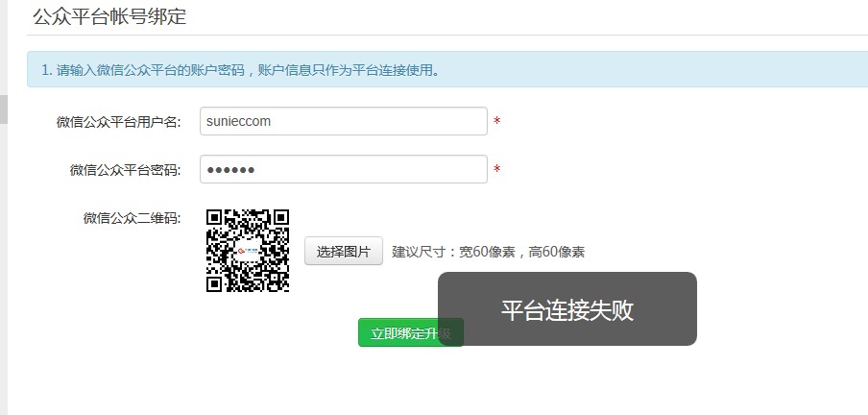The image size is (868, 415).
Task: Click the 公众平台帐号绑定 page heading
Action: (x=109, y=16)
